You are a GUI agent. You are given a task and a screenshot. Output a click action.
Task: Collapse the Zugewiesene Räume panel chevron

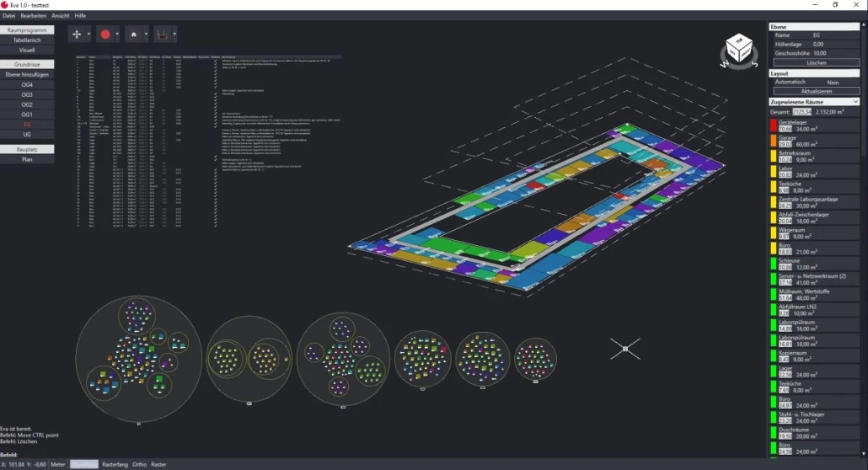(x=855, y=101)
